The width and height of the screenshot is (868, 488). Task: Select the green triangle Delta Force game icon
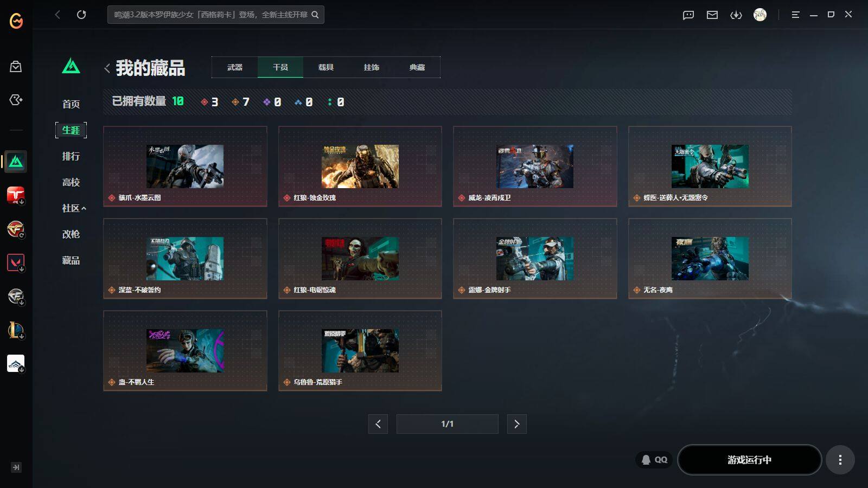[x=16, y=162]
